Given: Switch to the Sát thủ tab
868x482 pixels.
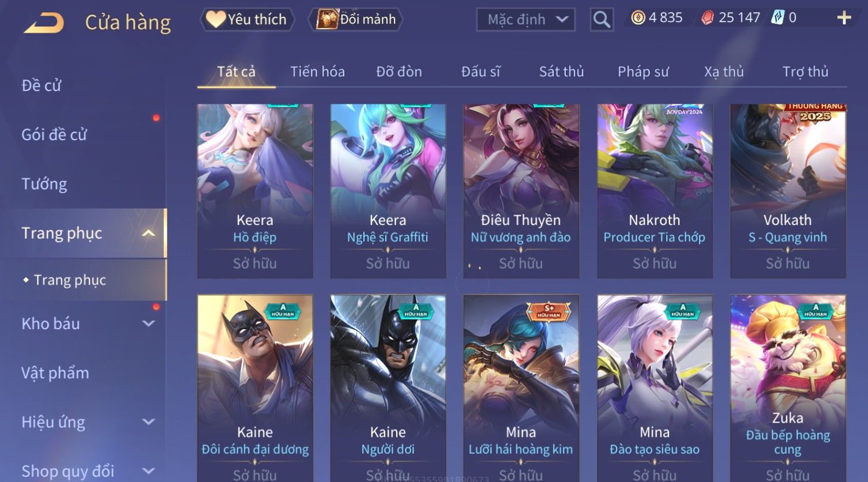Looking at the screenshot, I should tap(561, 71).
